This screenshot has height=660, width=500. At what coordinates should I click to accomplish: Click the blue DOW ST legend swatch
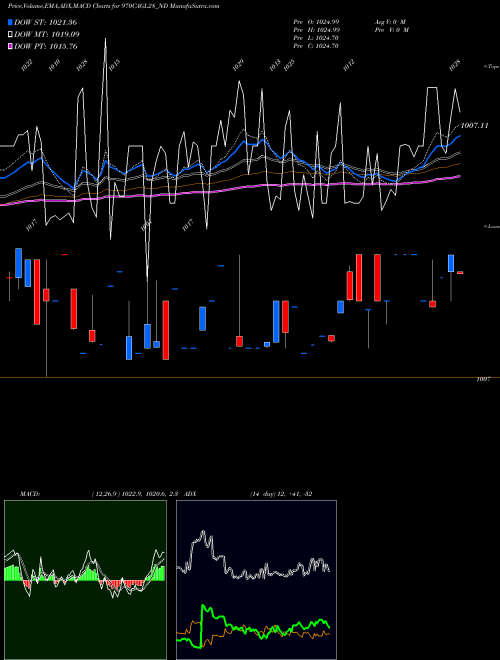point(10,22)
